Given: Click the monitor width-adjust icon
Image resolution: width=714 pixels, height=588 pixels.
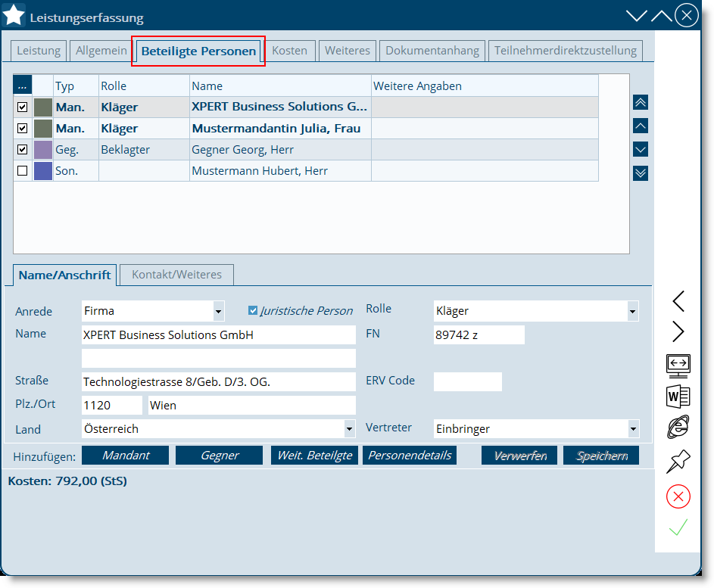Looking at the screenshot, I should (x=678, y=366).
